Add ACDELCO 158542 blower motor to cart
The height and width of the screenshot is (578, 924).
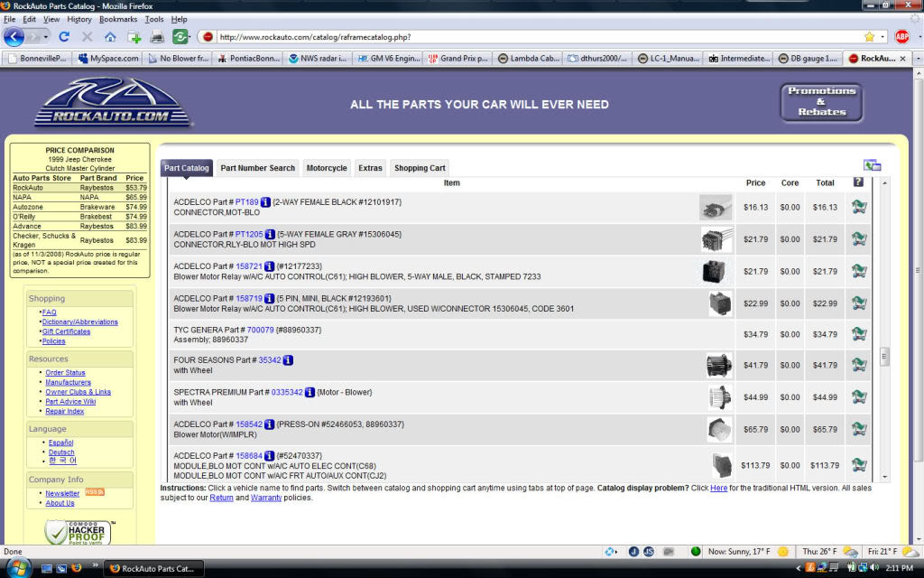[859, 429]
